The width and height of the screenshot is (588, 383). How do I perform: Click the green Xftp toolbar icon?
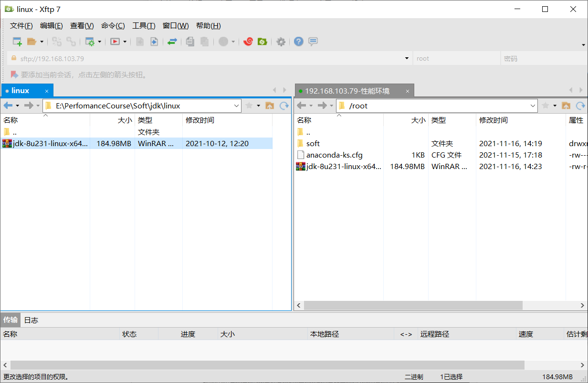tap(262, 42)
